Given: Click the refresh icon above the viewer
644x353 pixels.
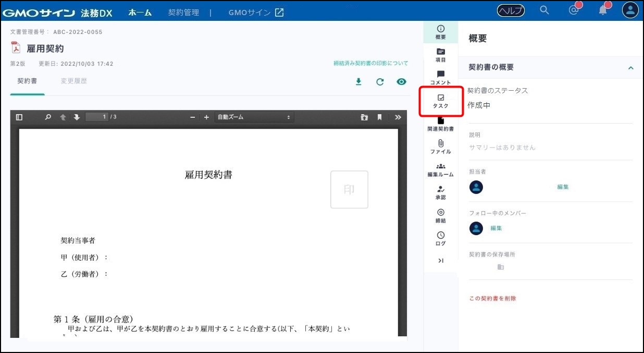Looking at the screenshot, I should (x=380, y=82).
